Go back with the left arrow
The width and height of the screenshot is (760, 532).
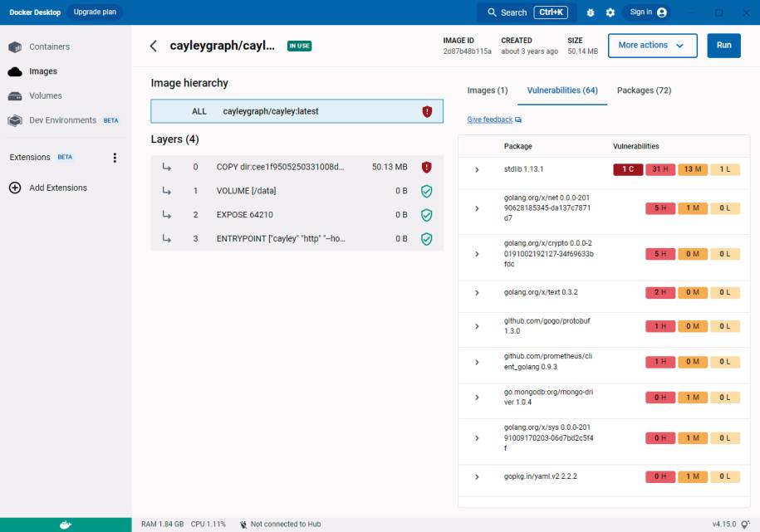click(x=154, y=46)
